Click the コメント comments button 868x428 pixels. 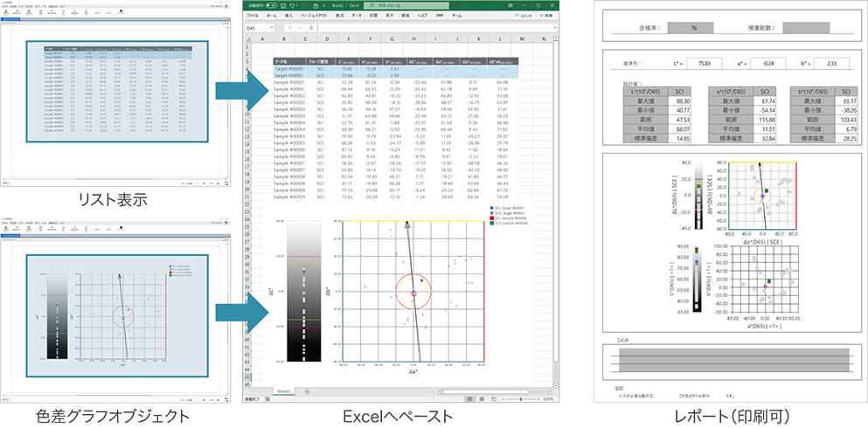521,15
